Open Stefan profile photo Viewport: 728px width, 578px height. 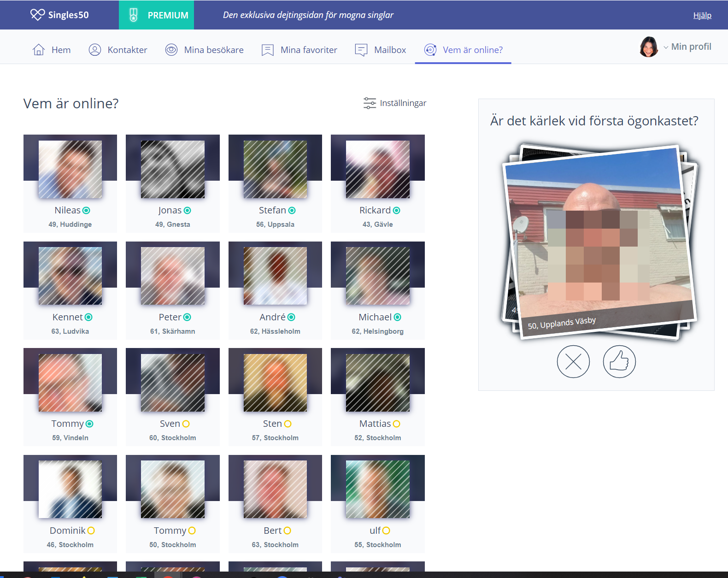point(275,169)
